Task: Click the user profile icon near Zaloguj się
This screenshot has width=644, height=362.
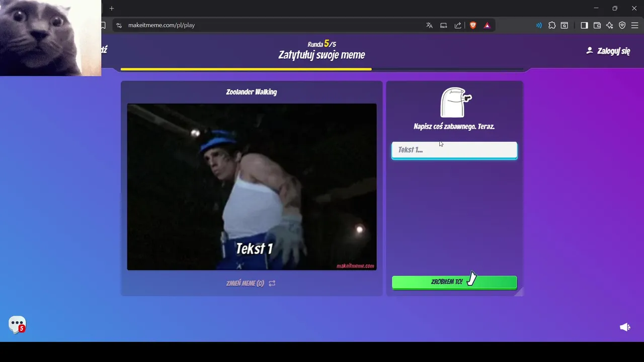Action: click(590, 50)
